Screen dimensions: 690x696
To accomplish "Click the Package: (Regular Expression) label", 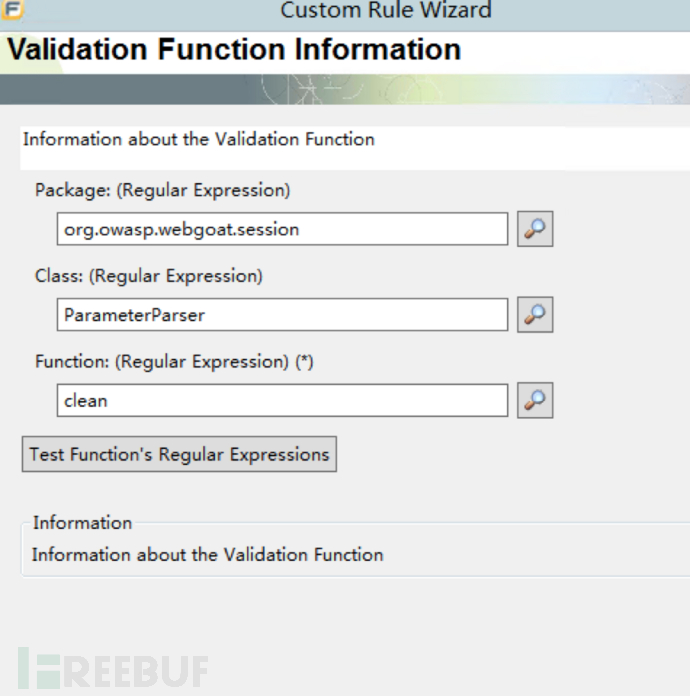I will pos(162,190).
